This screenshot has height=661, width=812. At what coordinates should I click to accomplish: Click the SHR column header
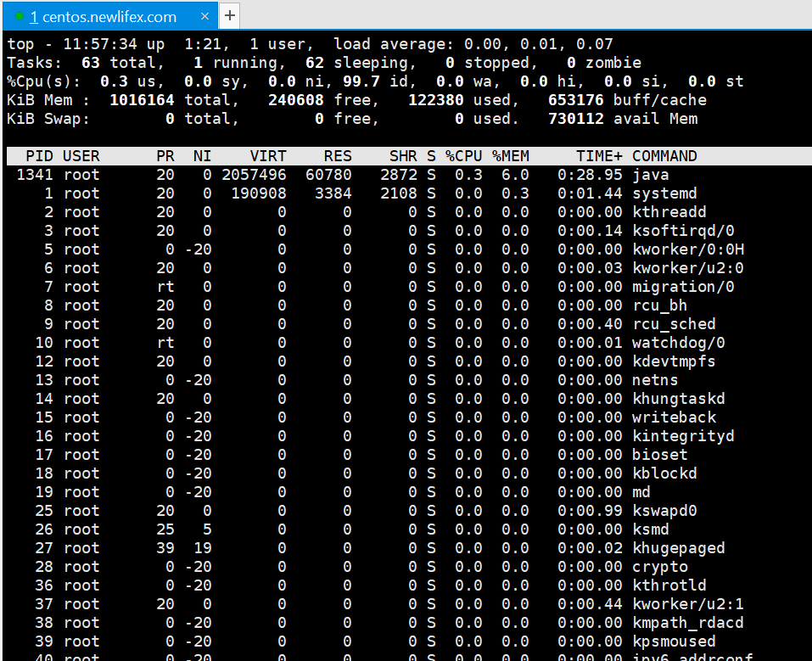coord(403,156)
